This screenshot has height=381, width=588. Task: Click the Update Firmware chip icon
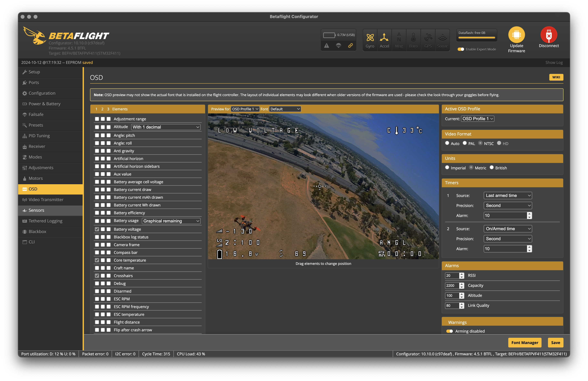tap(516, 35)
